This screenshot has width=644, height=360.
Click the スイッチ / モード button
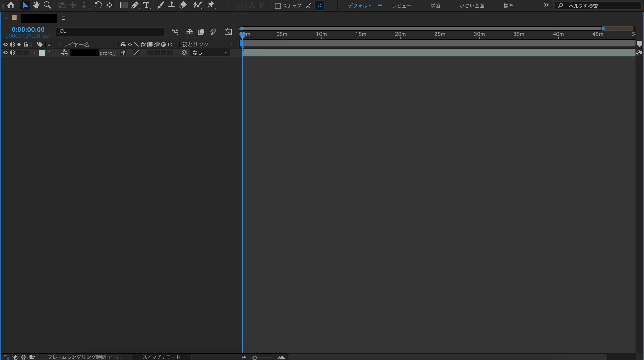[x=161, y=357]
